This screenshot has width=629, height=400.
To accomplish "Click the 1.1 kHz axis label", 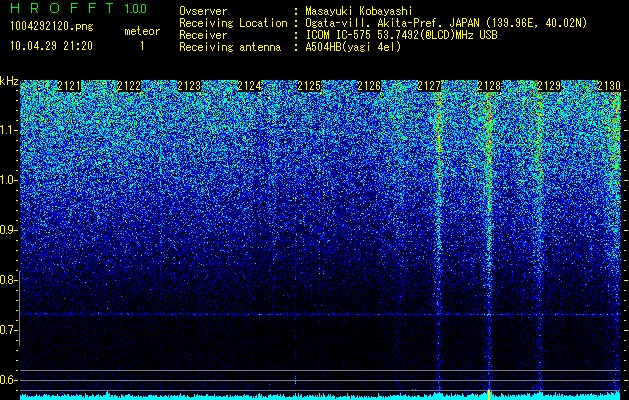I will pos(8,130).
